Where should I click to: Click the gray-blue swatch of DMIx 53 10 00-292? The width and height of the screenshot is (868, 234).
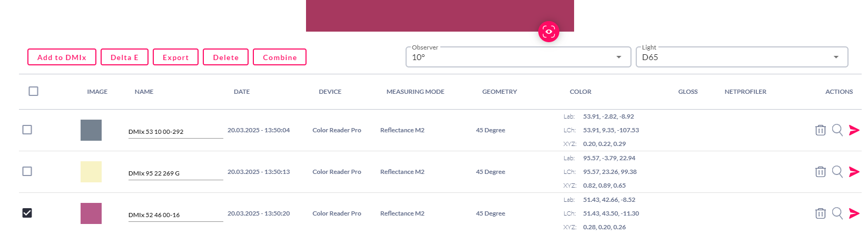coord(91,130)
